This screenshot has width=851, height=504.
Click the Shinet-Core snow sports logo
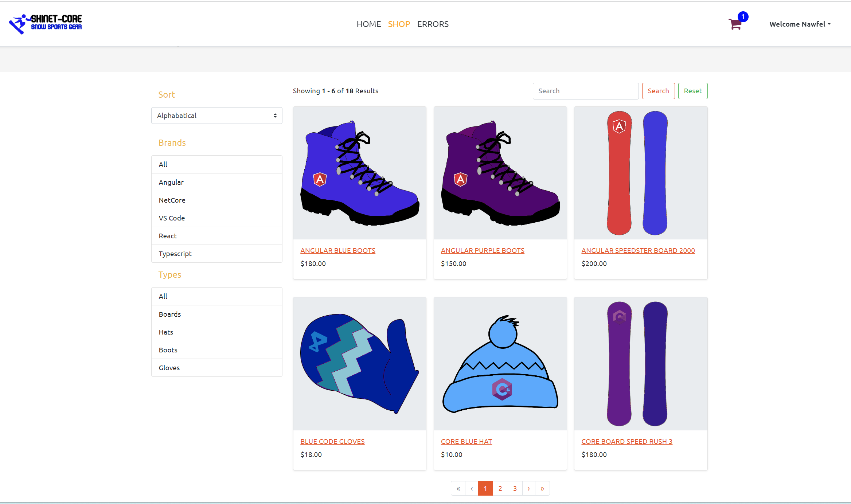click(46, 24)
